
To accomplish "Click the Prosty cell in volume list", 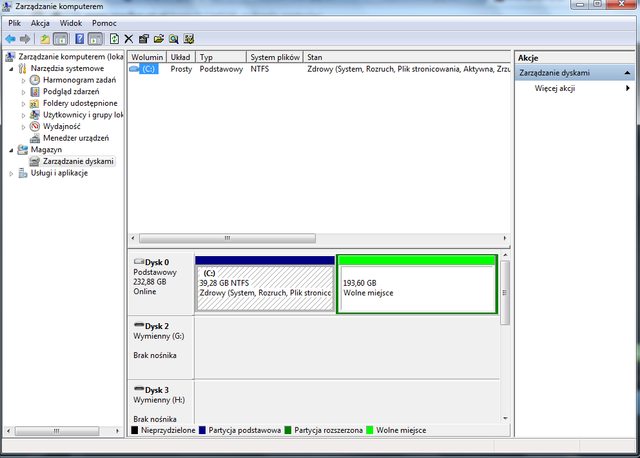I will pos(181,69).
